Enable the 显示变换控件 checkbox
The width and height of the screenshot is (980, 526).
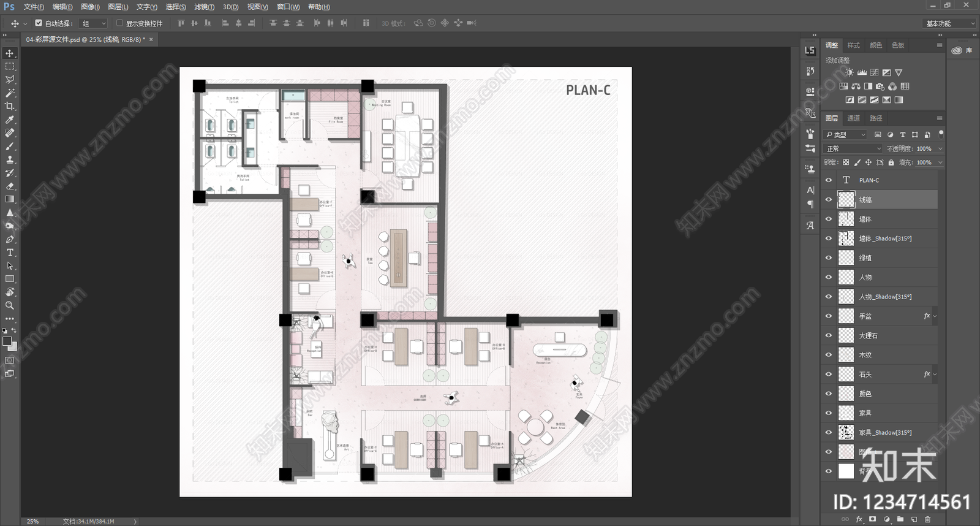[x=119, y=23]
